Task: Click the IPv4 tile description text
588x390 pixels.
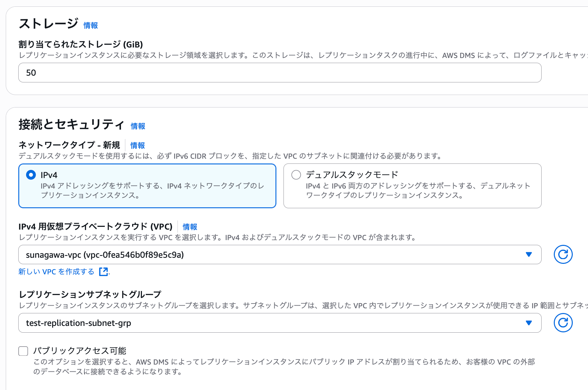Action: click(x=152, y=191)
